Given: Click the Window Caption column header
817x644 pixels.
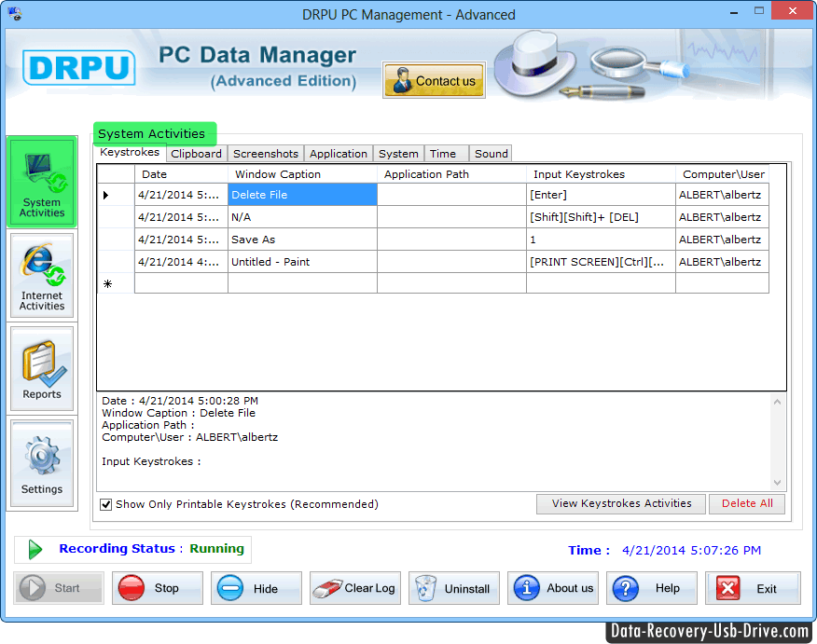Looking at the screenshot, I should 302,174.
